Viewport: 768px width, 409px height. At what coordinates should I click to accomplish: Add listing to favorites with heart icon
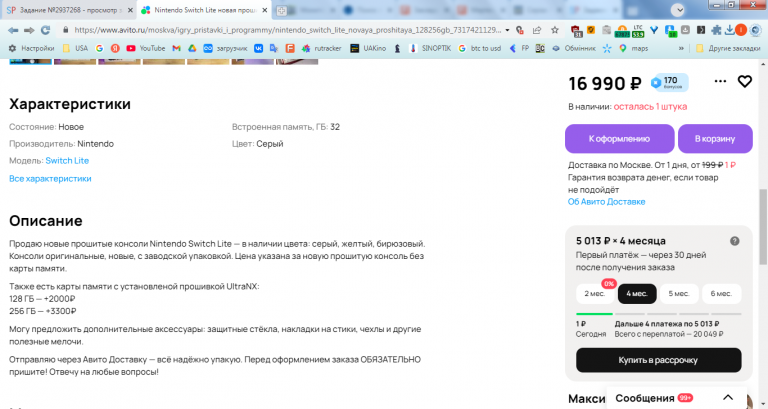pos(744,81)
